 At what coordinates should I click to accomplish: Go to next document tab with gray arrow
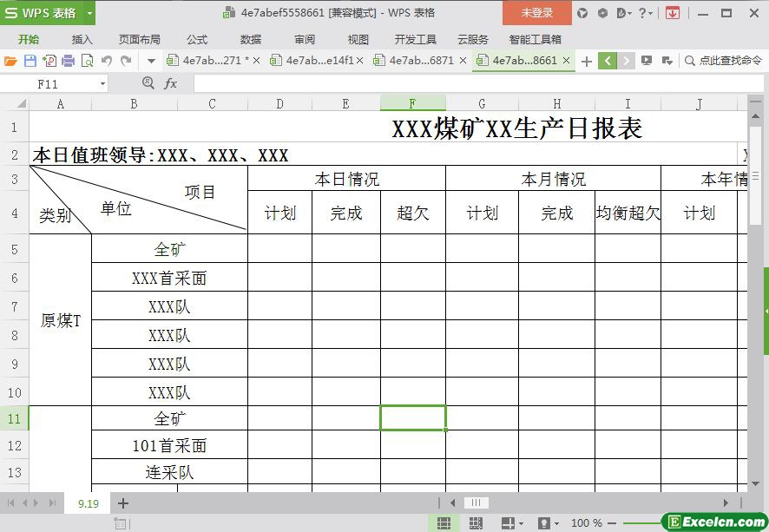626,61
